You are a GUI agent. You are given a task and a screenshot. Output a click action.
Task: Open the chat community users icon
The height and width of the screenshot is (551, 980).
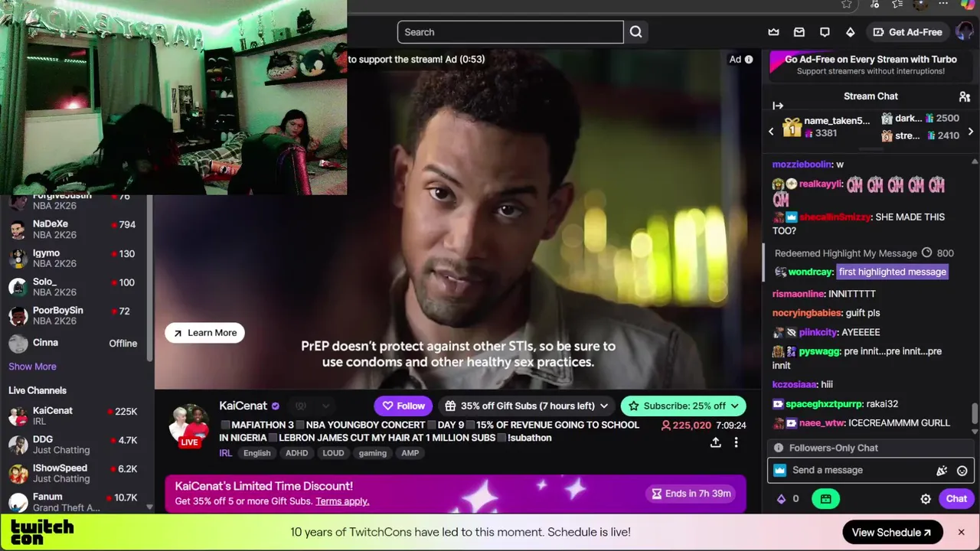[x=965, y=96]
